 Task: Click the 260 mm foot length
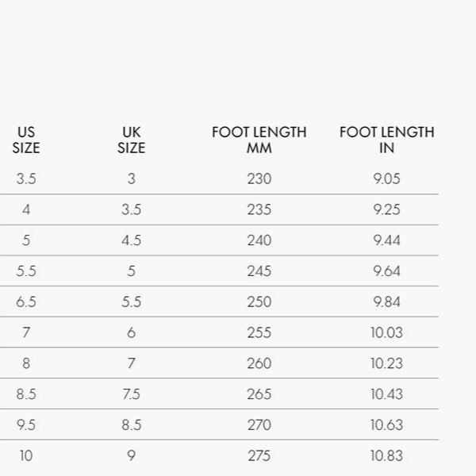[x=259, y=363]
